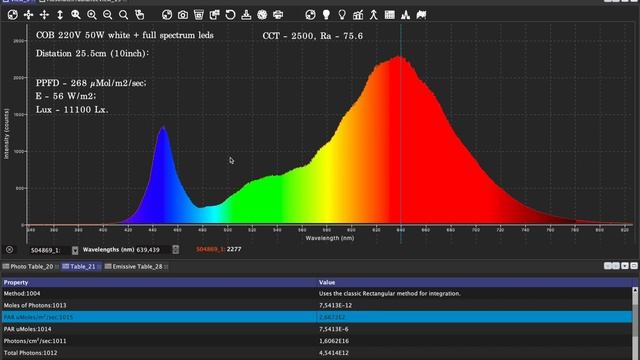Select the hand pointer pan tool

(140, 15)
